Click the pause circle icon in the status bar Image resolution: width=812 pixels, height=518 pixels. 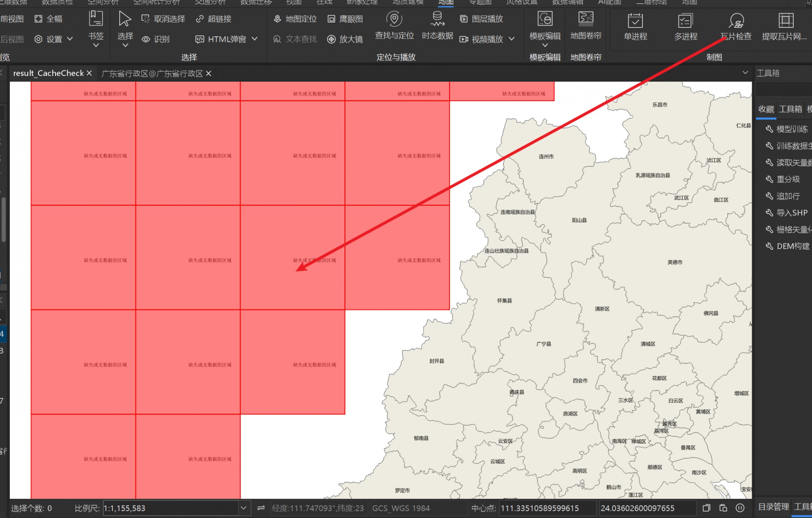click(740, 508)
